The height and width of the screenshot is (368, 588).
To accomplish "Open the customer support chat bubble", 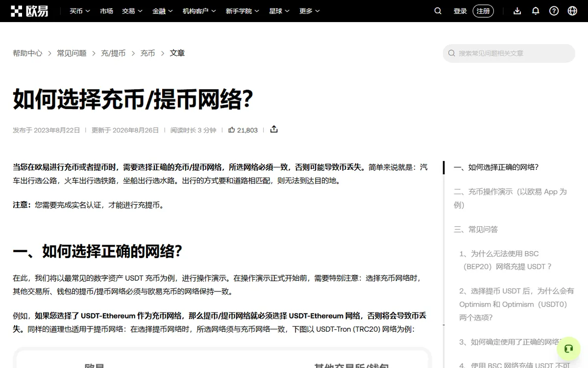I will coord(568,349).
